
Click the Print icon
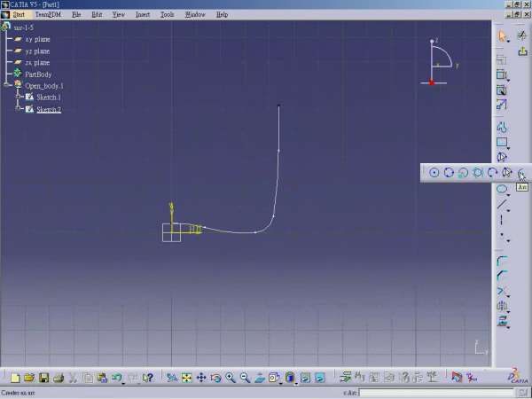(x=59, y=378)
